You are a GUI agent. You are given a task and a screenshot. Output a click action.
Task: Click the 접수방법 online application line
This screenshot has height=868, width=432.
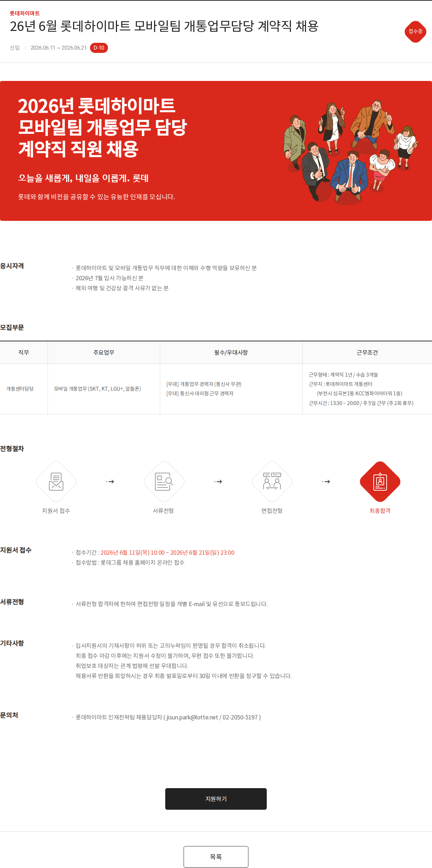coord(130,563)
